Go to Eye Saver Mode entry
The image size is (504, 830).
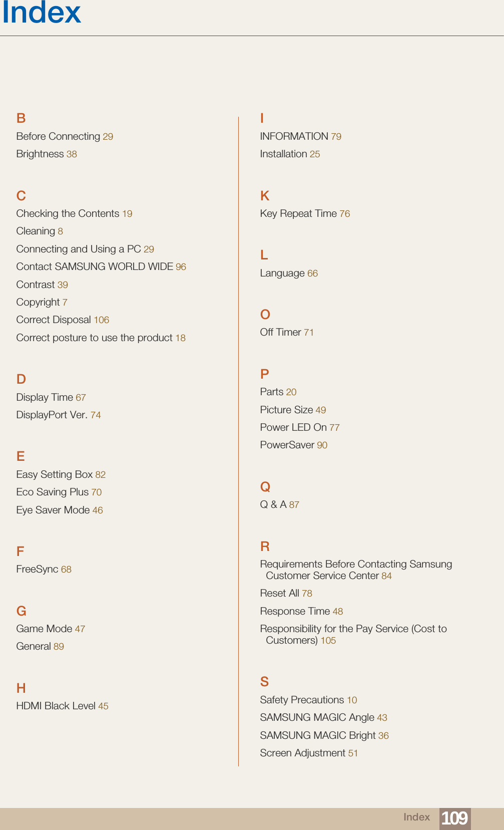[x=59, y=510]
